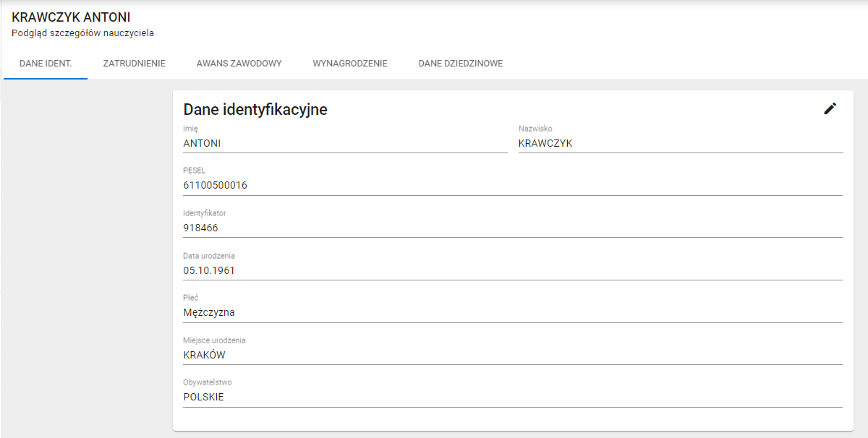Click the first name value ANTONI
This screenshot has height=438, width=868.
pyautogui.click(x=202, y=143)
